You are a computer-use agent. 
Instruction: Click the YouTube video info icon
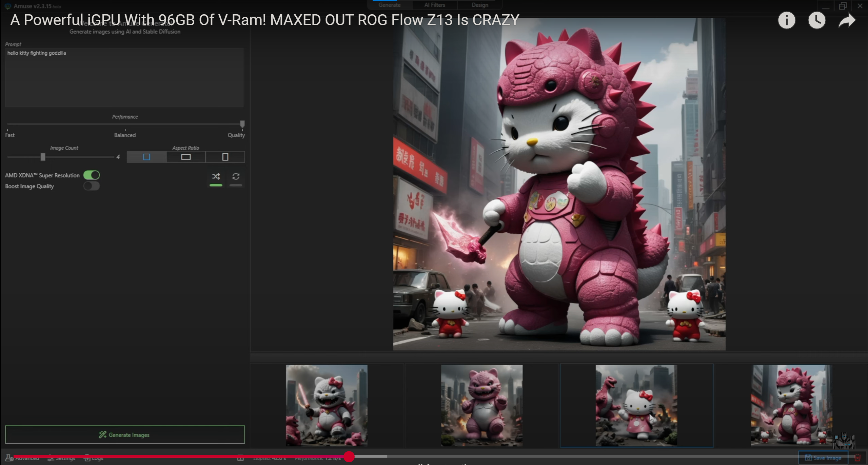786,20
